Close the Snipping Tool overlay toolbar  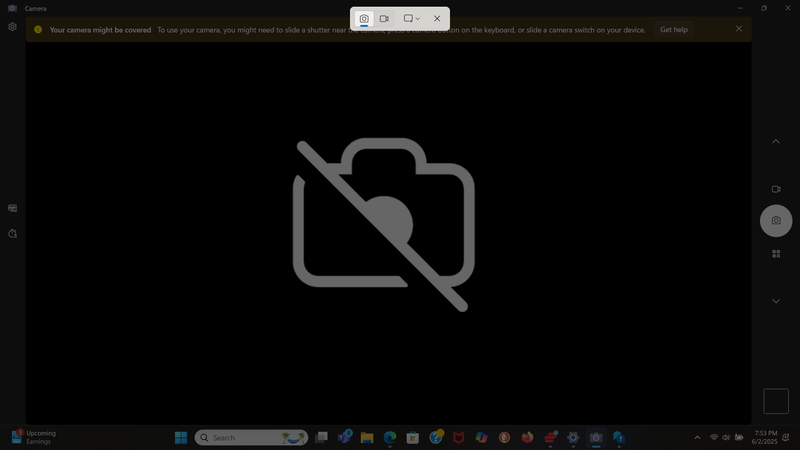click(437, 19)
